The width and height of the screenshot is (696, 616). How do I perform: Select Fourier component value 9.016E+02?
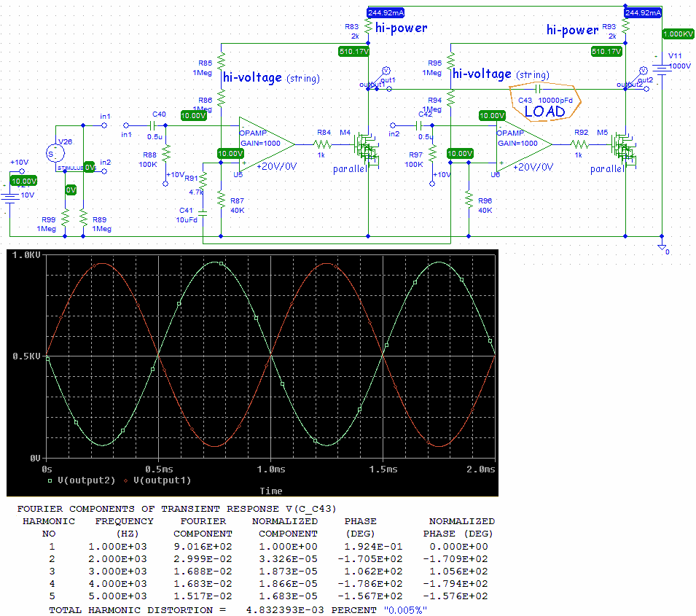(203, 546)
